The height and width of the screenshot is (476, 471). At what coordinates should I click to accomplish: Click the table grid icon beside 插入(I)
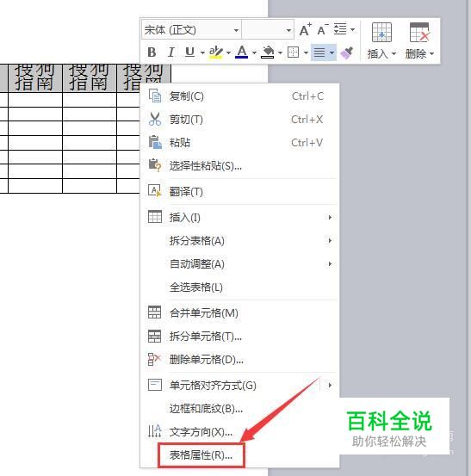pos(155,217)
